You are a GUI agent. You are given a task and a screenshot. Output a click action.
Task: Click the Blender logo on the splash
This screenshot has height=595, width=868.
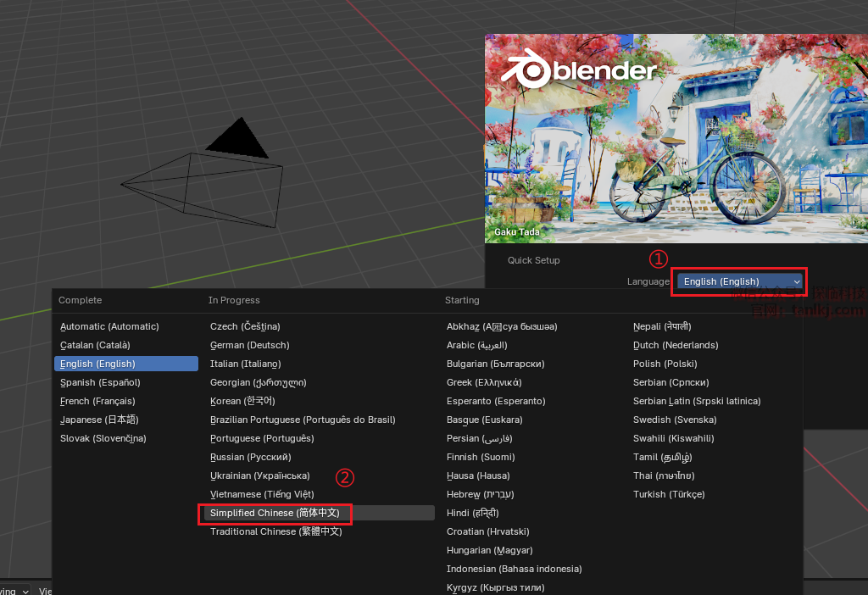click(x=579, y=72)
